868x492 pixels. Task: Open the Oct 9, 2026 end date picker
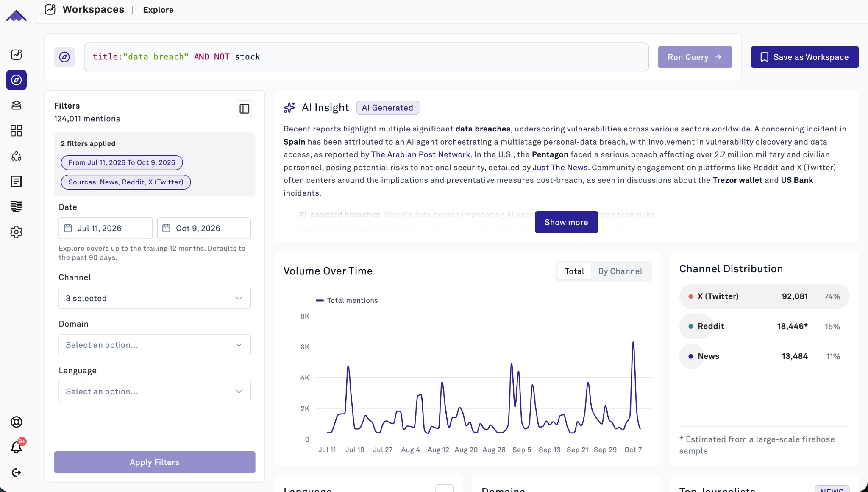point(204,228)
